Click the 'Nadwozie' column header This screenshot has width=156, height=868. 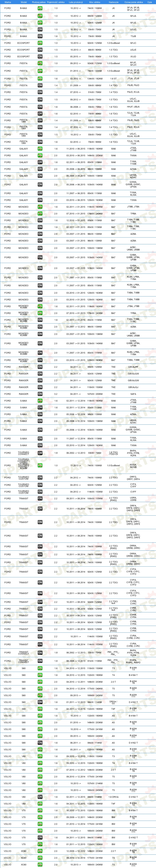pos(114,2)
